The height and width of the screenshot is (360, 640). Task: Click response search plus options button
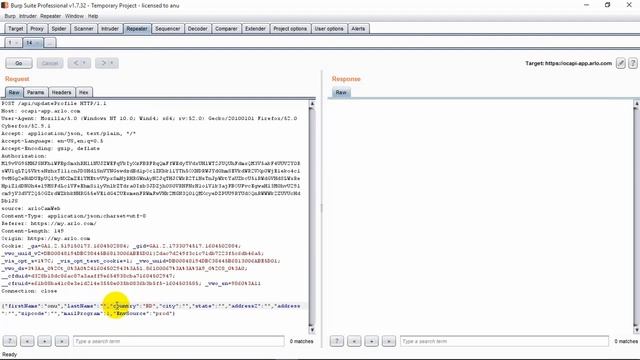371,341
